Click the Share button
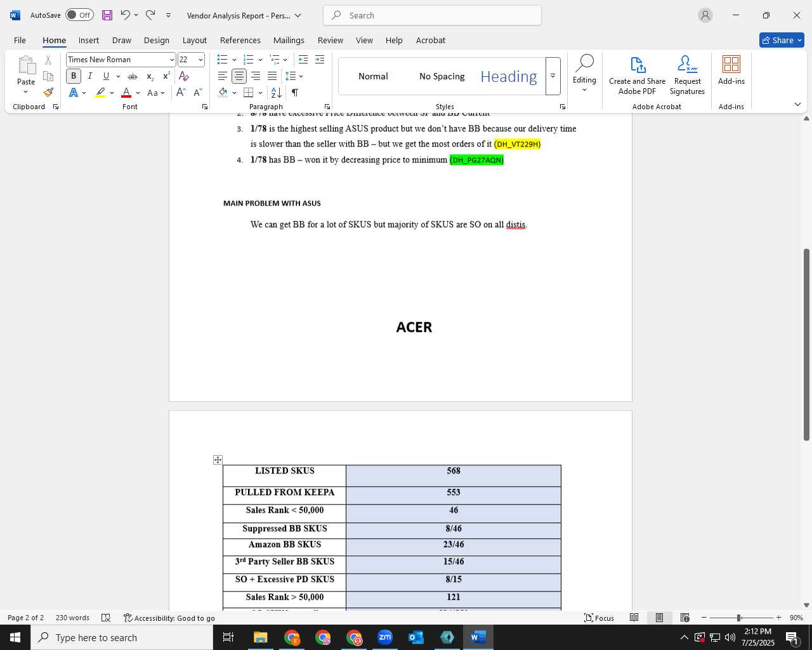This screenshot has width=812, height=650. coord(782,40)
